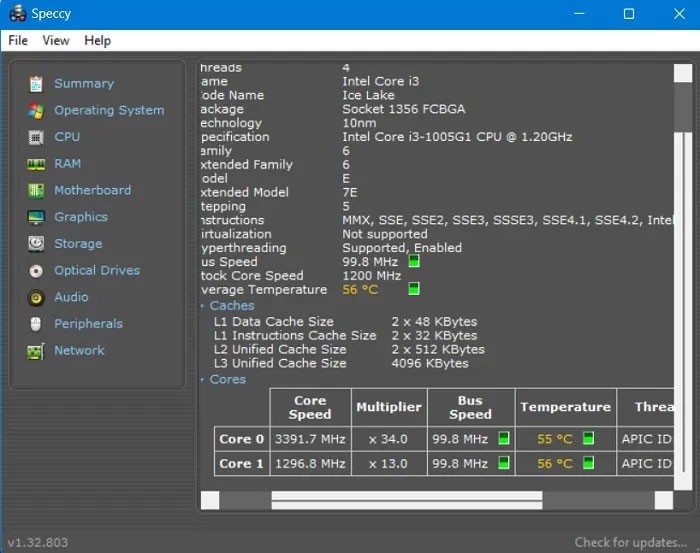The image size is (700, 553).
Task: Open the Motherboard icon in sidebar
Action: click(36, 190)
